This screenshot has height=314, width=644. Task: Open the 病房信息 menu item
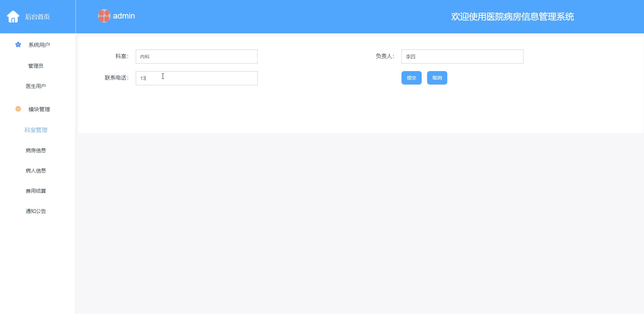[36, 151]
